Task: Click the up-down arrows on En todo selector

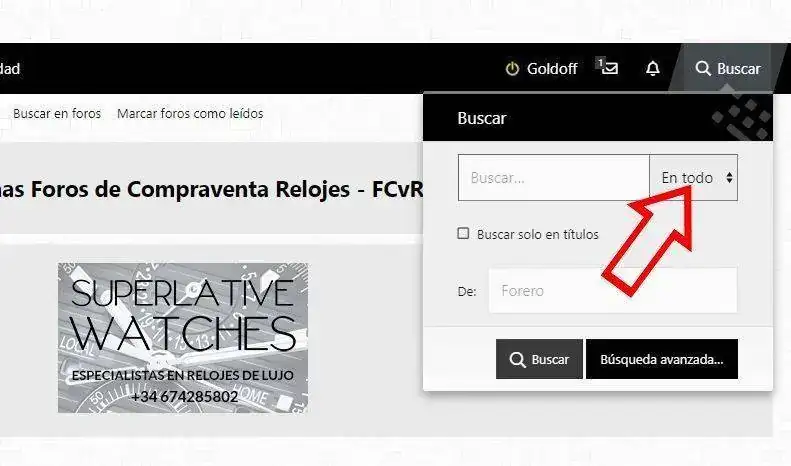Action: 729,178
